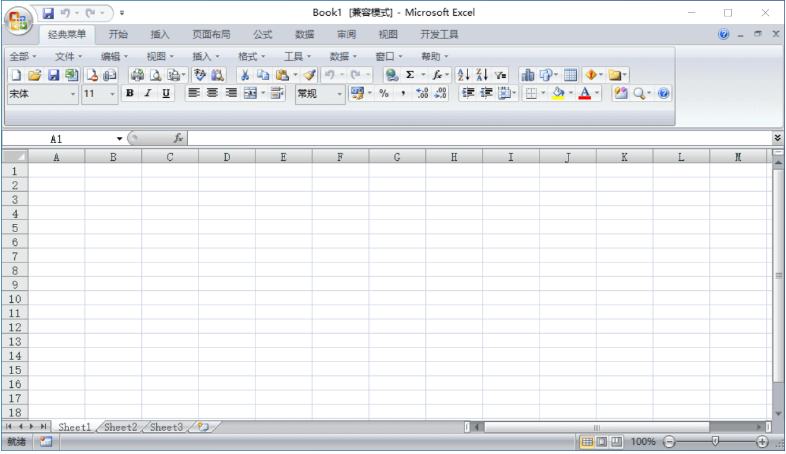Switch to Page Layout view in status bar
The width and height of the screenshot is (786, 454).
click(602, 441)
